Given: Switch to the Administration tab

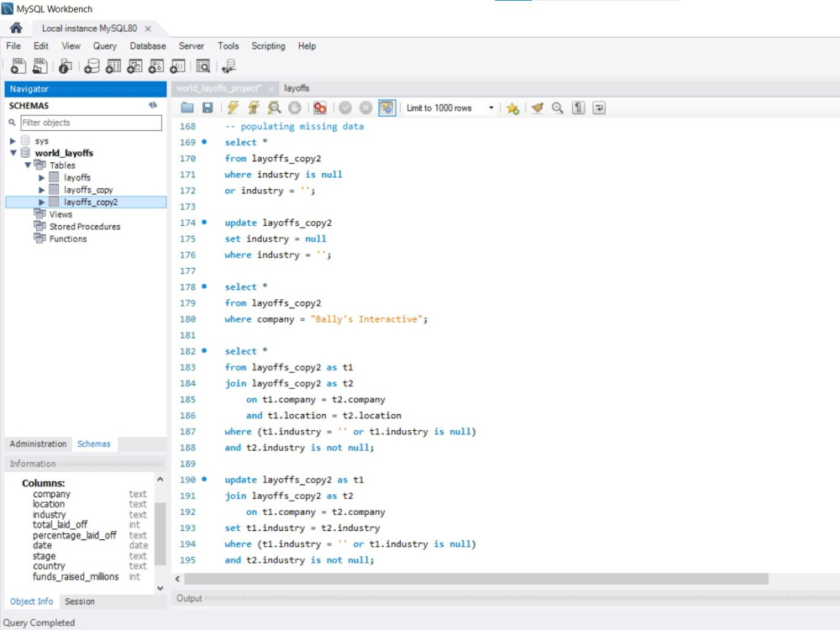Looking at the screenshot, I should click(38, 444).
